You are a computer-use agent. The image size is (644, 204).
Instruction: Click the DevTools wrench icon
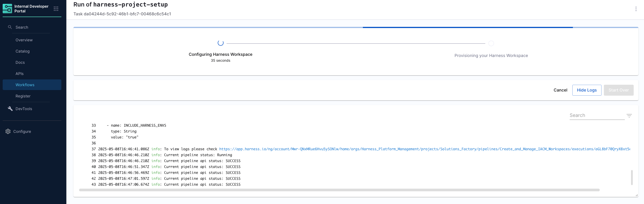[10, 109]
